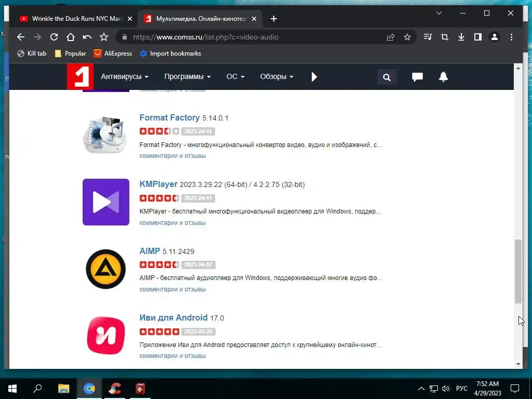
Task: Close the Wrinkle the Duck tab
Action: pos(129,19)
